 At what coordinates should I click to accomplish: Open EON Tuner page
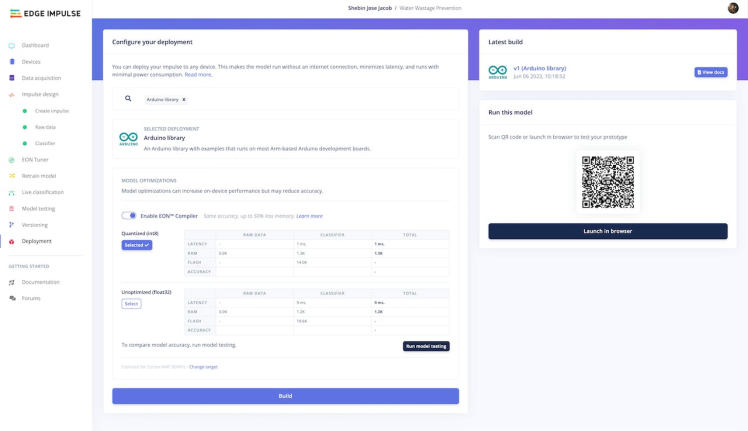pos(35,160)
